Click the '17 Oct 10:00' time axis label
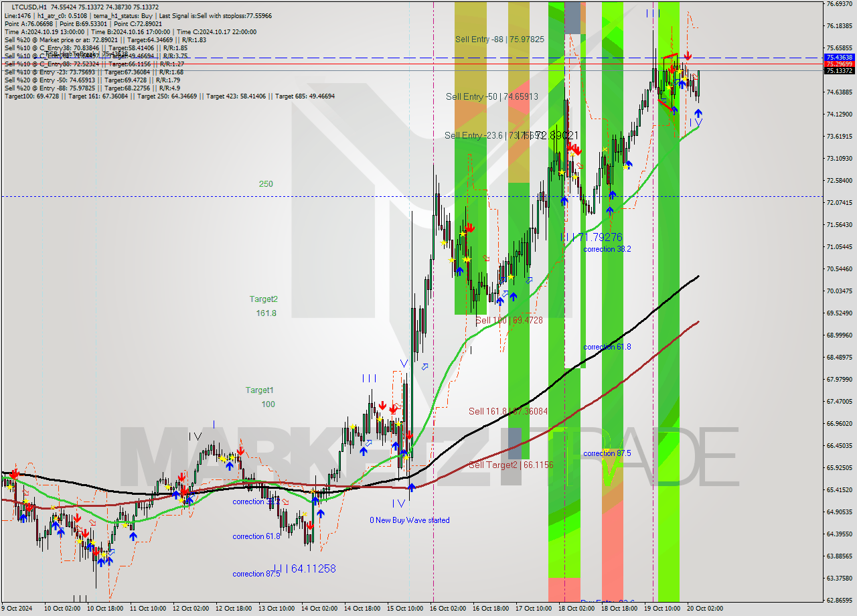The image size is (857, 616). pyautogui.click(x=534, y=609)
